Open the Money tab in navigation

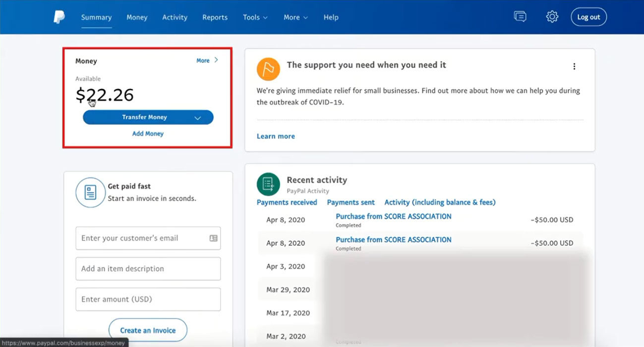click(137, 17)
